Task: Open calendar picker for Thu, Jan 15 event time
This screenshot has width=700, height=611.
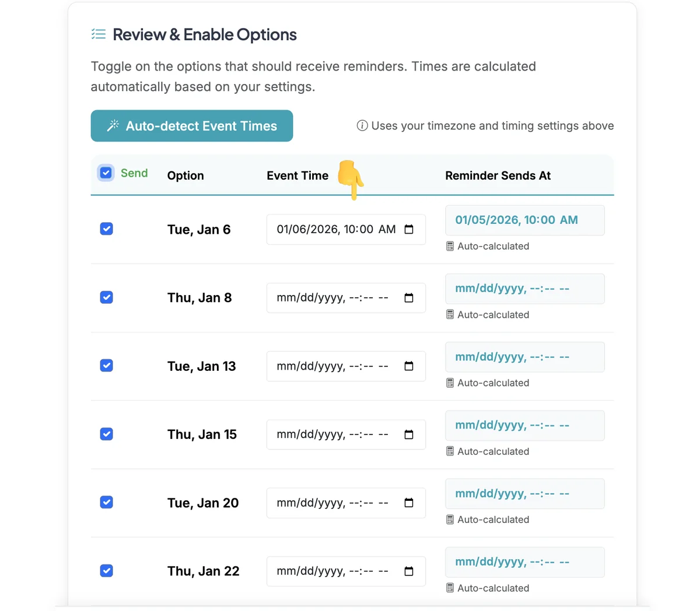Action: point(409,434)
